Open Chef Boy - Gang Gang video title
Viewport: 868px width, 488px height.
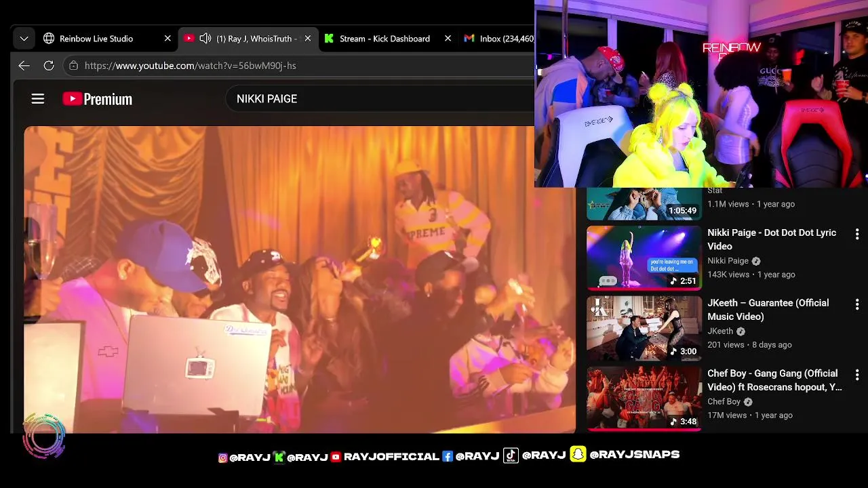tap(774, 380)
